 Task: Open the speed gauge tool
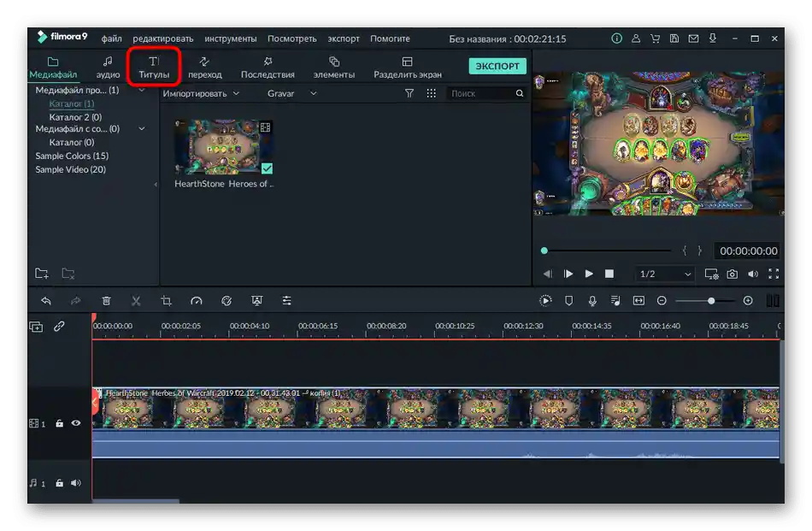coord(197,301)
